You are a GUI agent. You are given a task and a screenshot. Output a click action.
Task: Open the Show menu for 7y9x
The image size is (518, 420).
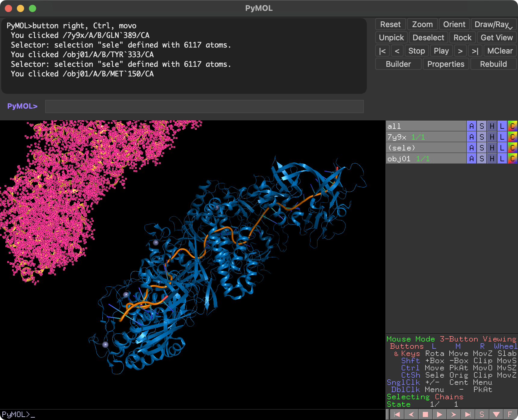tap(482, 137)
